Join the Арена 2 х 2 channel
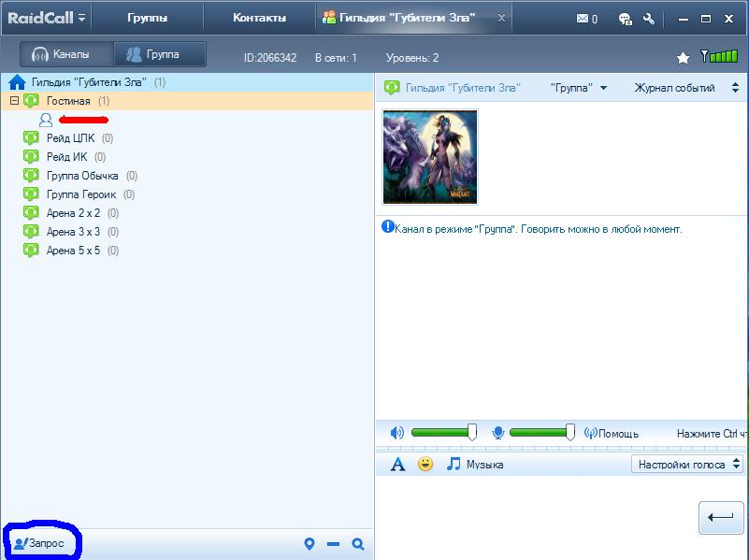749x560 pixels. click(x=73, y=213)
